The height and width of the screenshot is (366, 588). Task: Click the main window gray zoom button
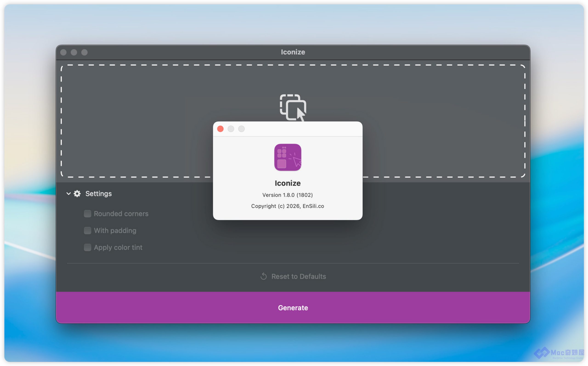84,52
